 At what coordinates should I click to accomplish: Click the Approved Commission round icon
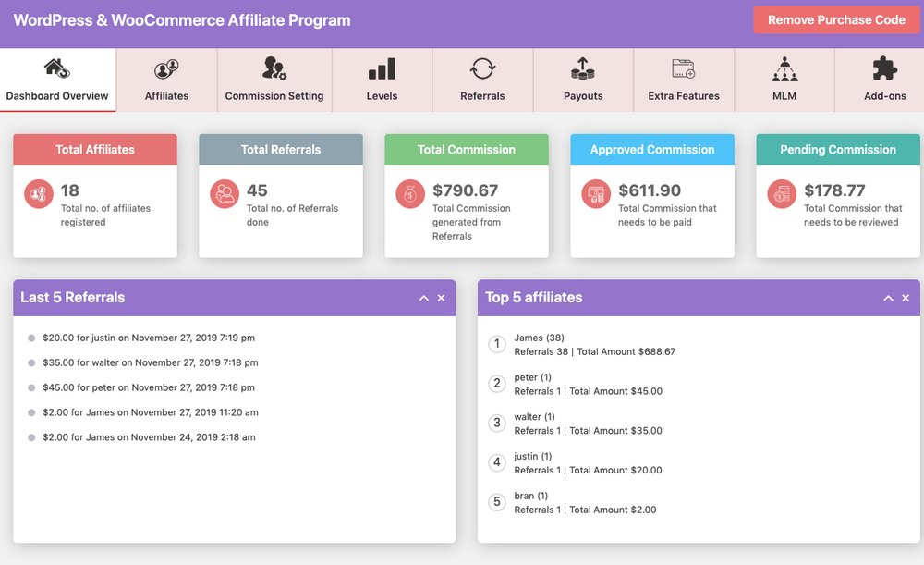point(596,193)
